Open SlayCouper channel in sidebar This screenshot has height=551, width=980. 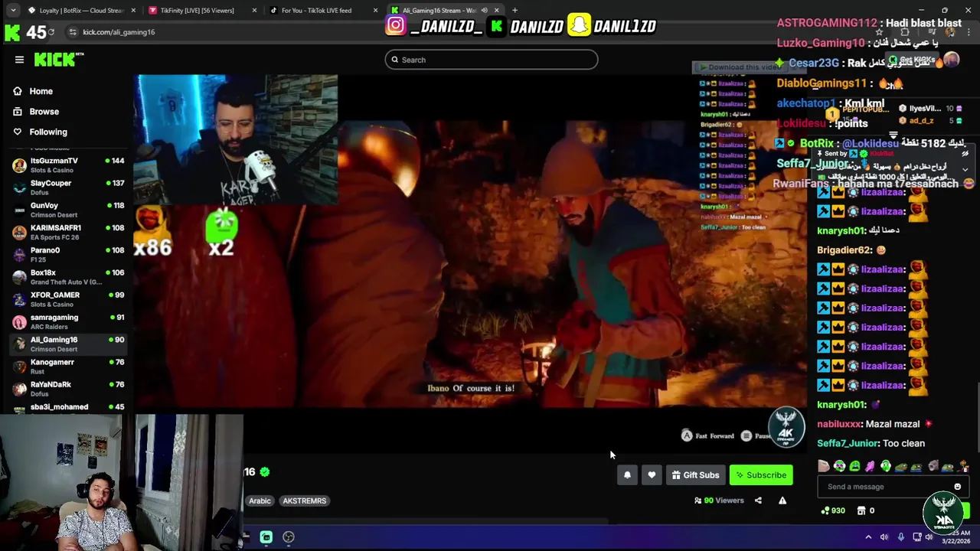(x=67, y=187)
